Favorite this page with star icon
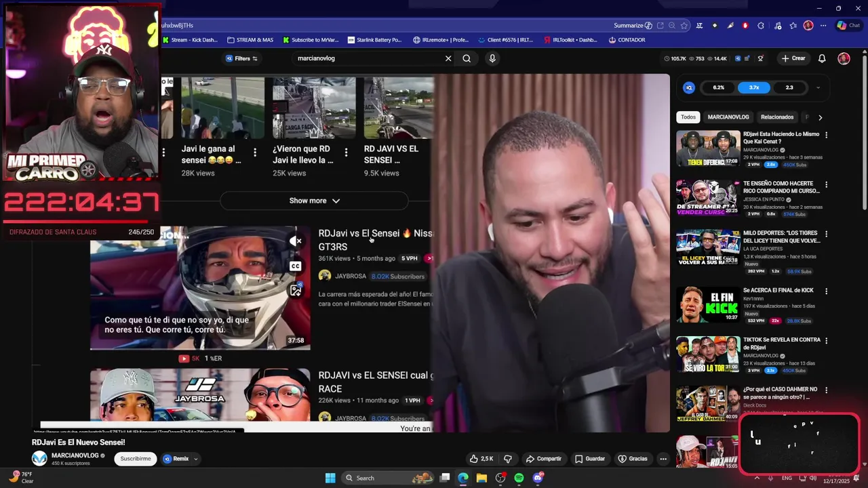Image resolution: width=868 pixels, height=488 pixels. point(684,26)
